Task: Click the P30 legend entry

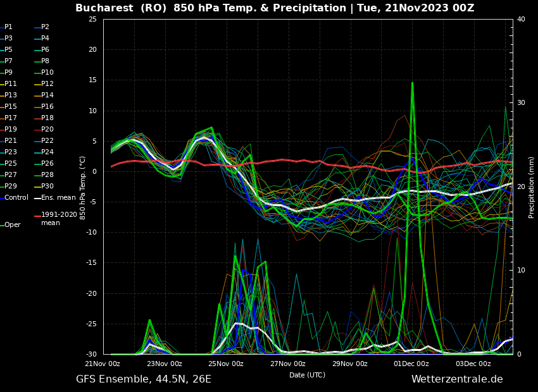Action: point(47,187)
